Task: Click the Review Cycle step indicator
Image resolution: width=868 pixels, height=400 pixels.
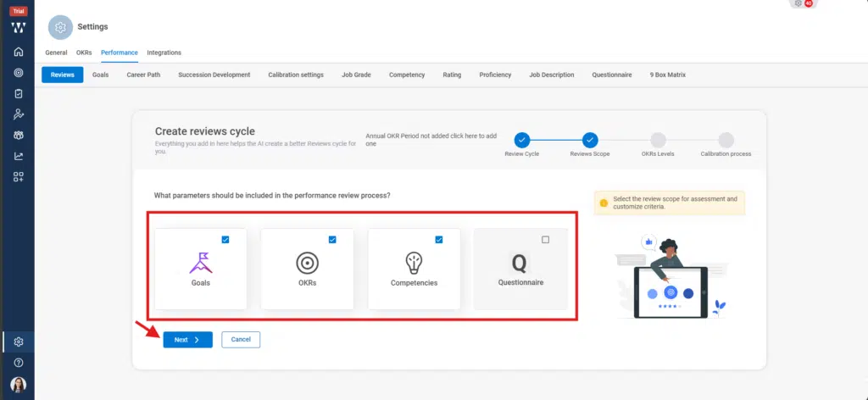Action: [x=522, y=140]
